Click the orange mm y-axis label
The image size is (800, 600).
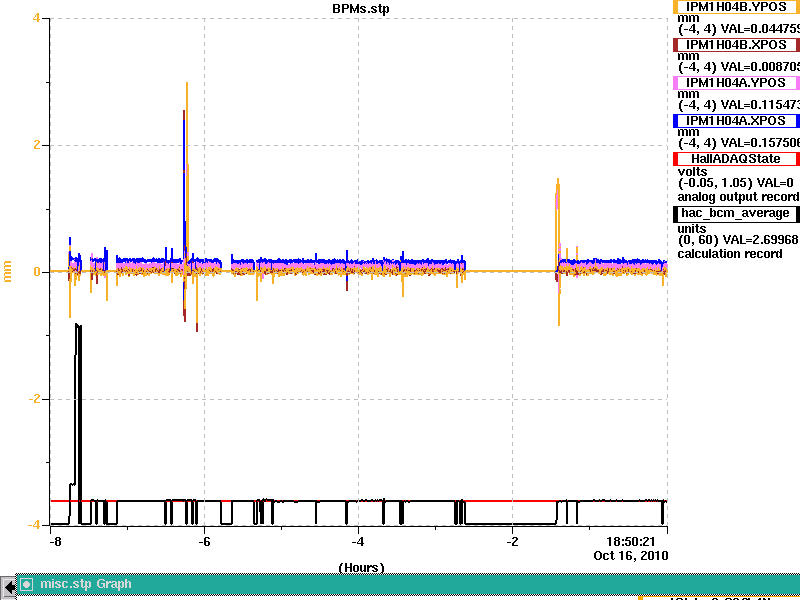pyautogui.click(x=7, y=271)
